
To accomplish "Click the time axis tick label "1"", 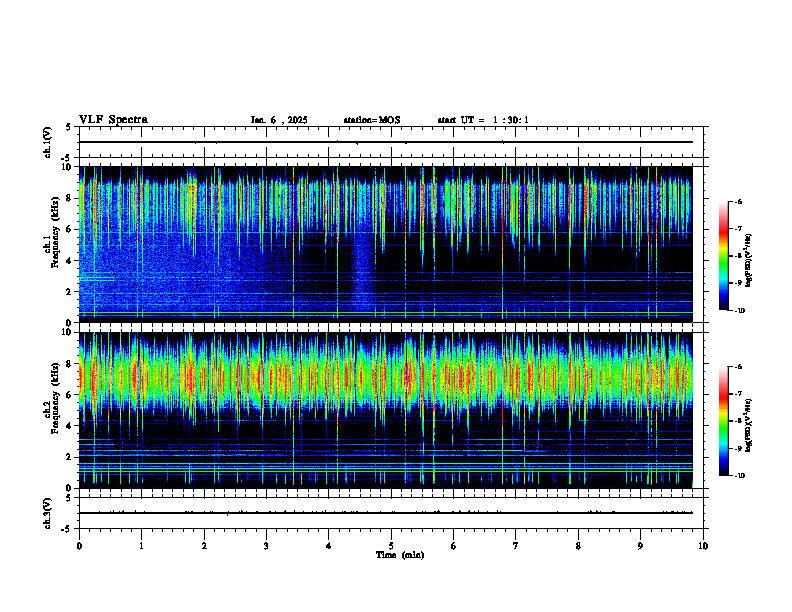I will point(142,546).
